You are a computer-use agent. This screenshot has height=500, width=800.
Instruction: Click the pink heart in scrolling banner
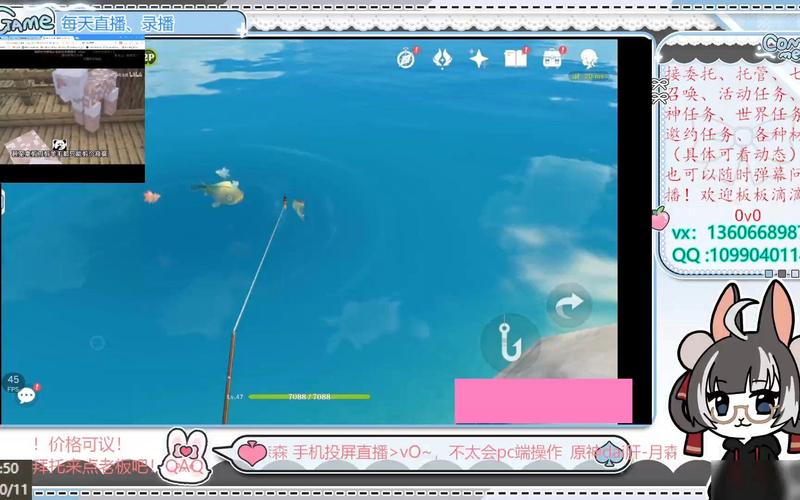pos(252,455)
